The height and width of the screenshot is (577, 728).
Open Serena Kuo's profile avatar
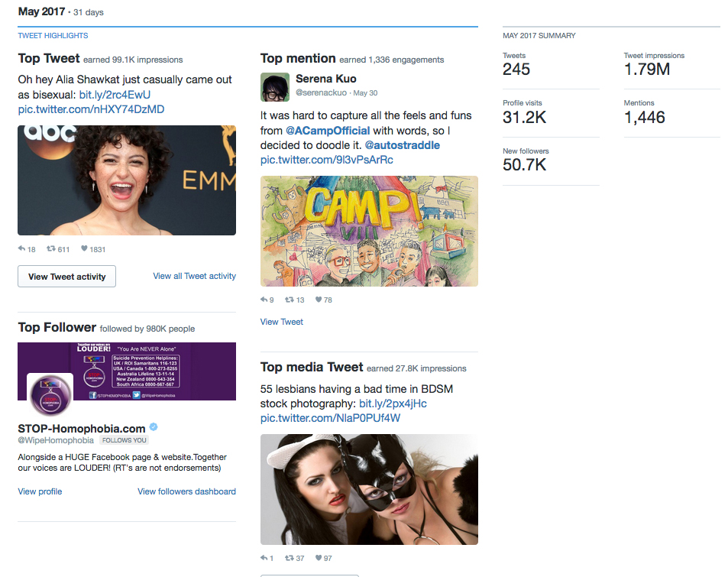coord(275,87)
